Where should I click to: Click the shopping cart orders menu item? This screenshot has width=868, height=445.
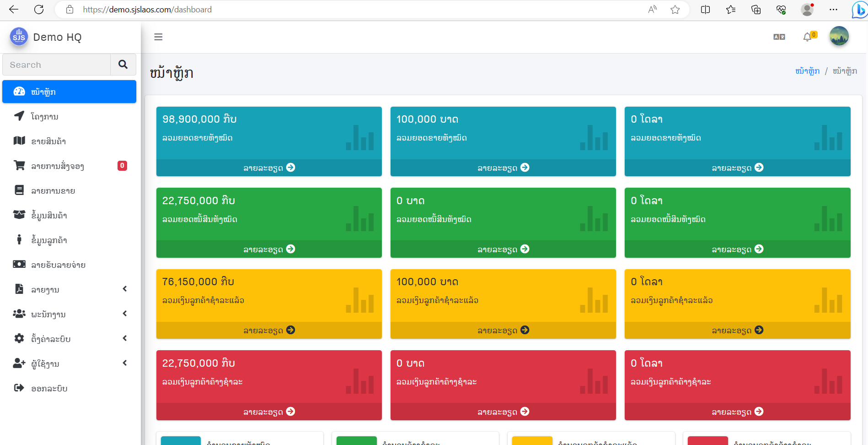(x=70, y=166)
